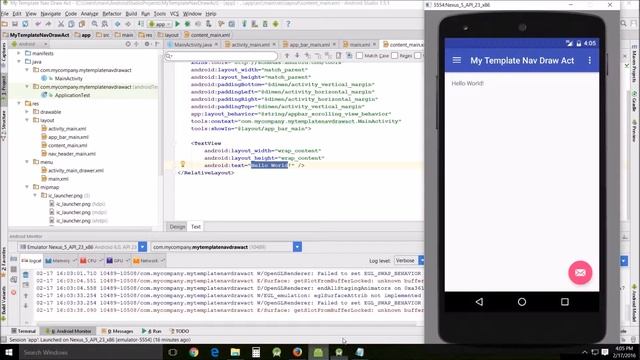
Task: Tap the emulator Home circle button
Action: click(522, 302)
